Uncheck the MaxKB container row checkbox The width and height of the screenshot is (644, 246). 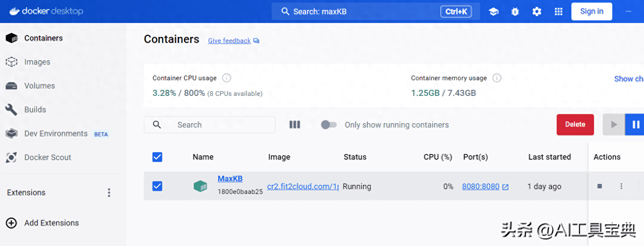pos(157,186)
